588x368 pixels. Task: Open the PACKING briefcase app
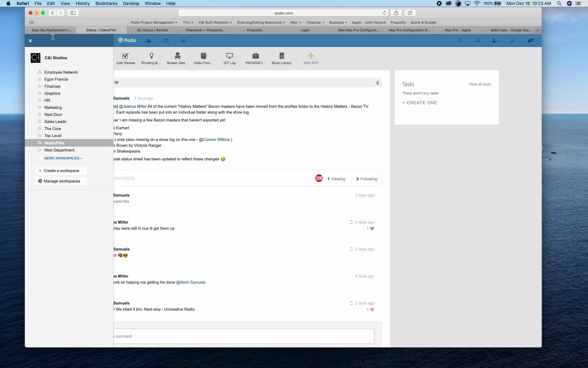click(x=255, y=59)
